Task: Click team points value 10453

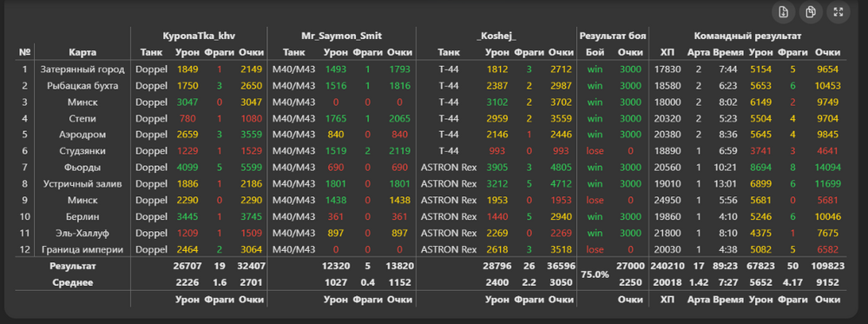Action: 827,86
